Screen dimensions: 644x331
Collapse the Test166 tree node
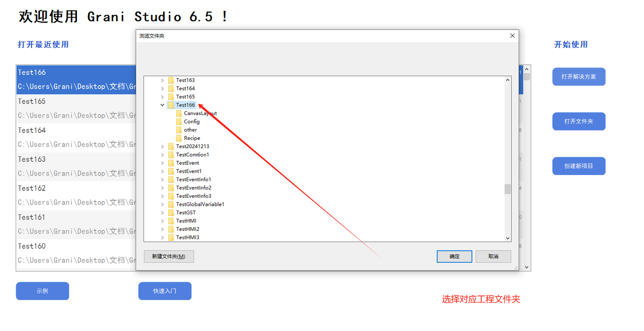coord(162,105)
